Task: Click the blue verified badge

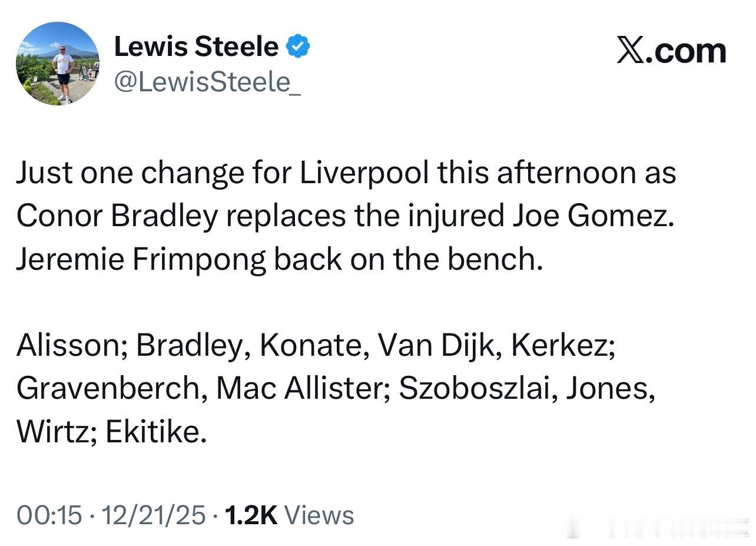Action: [x=299, y=46]
